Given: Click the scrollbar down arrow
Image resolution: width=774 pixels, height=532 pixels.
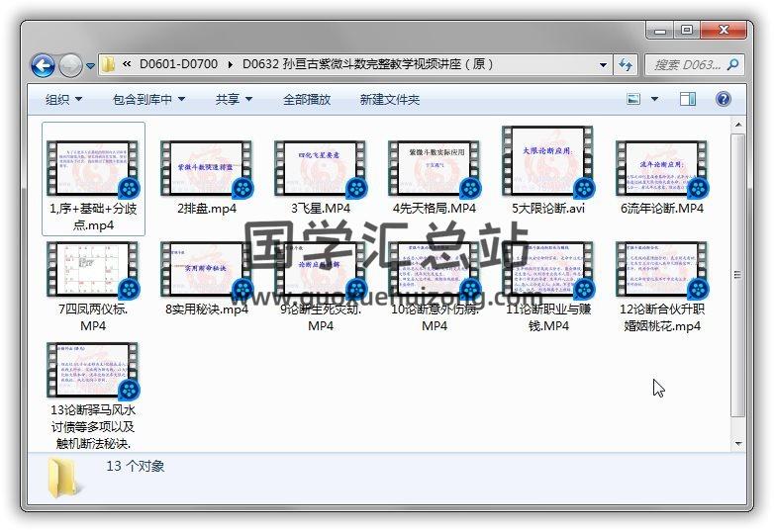Looking at the screenshot, I should coord(738,443).
